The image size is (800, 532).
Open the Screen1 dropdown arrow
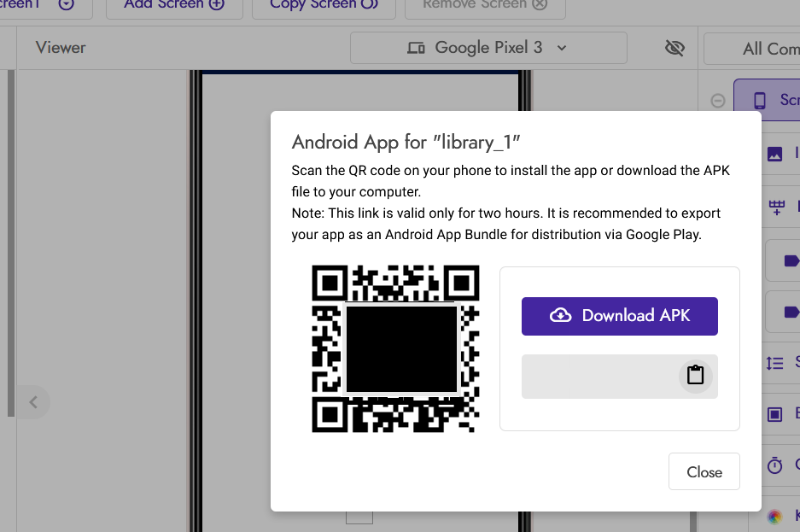tap(67, 4)
